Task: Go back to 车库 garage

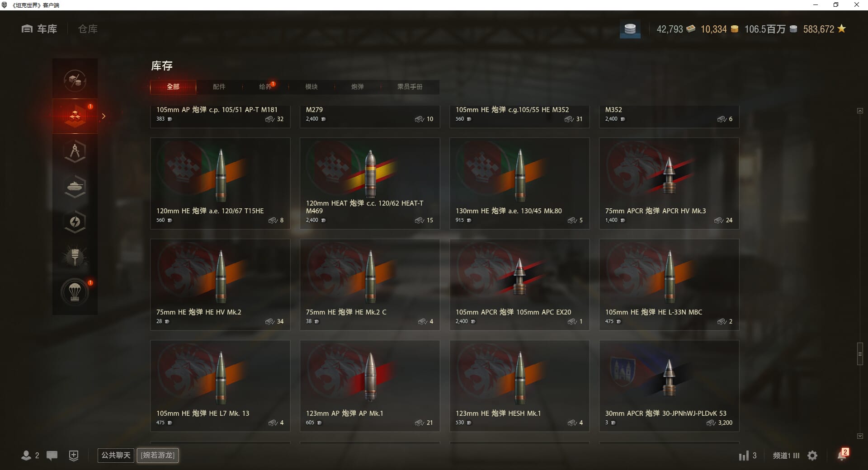Action: pyautogui.click(x=39, y=29)
